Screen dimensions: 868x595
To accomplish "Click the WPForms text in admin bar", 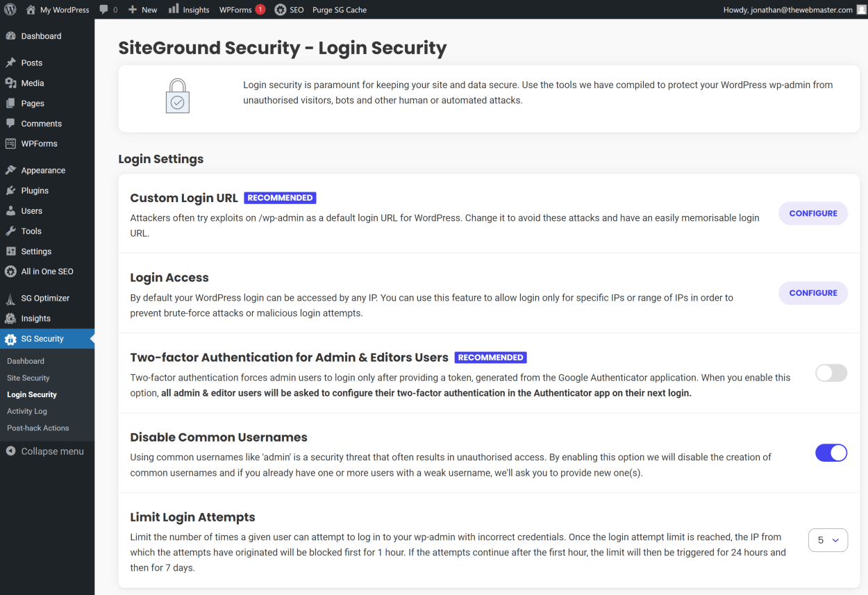I will (x=235, y=10).
